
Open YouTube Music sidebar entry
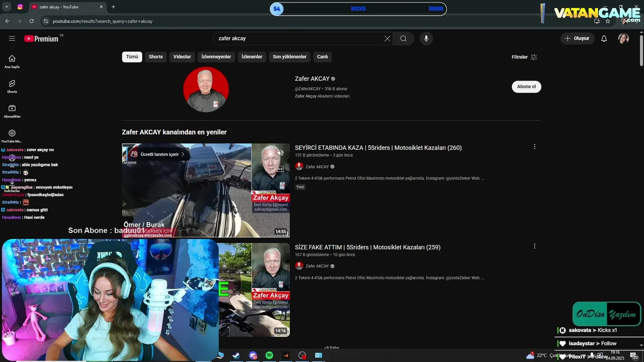pos(12,136)
